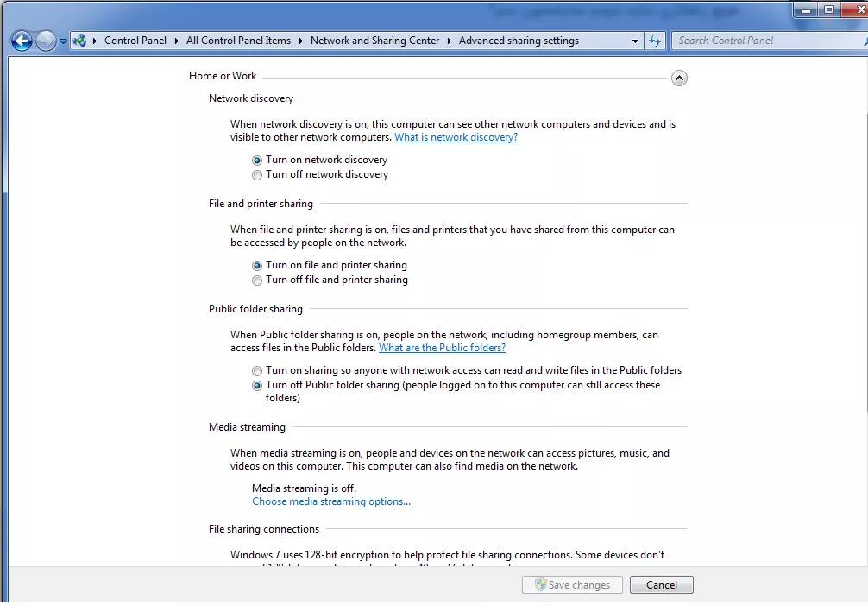Navigate to Control Panel breadcrumb
868x605 pixels.
[x=135, y=41]
